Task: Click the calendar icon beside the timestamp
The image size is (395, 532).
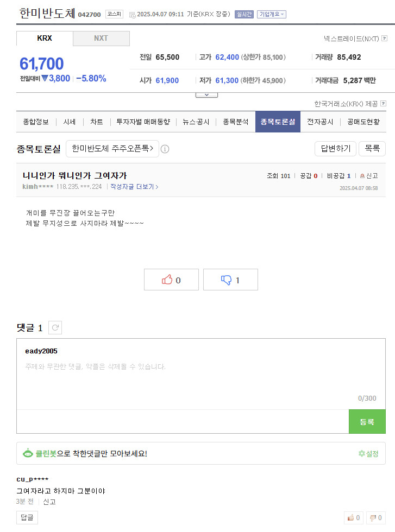Action: pyautogui.click(x=133, y=15)
